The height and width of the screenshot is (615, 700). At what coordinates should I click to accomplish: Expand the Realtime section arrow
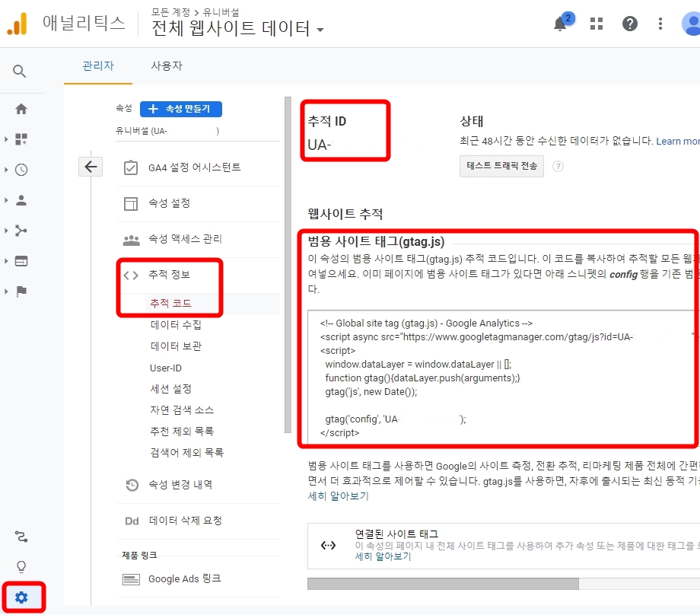(x=6, y=170)
